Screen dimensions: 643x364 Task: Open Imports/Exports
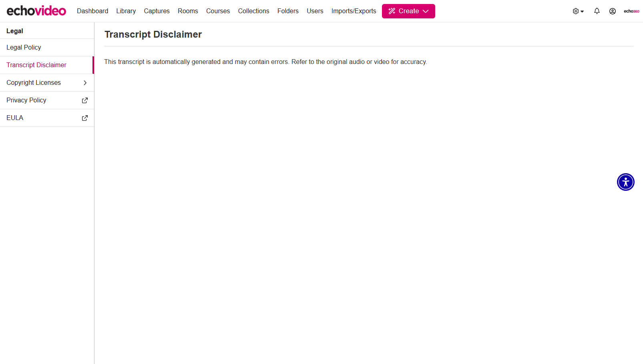354,11
